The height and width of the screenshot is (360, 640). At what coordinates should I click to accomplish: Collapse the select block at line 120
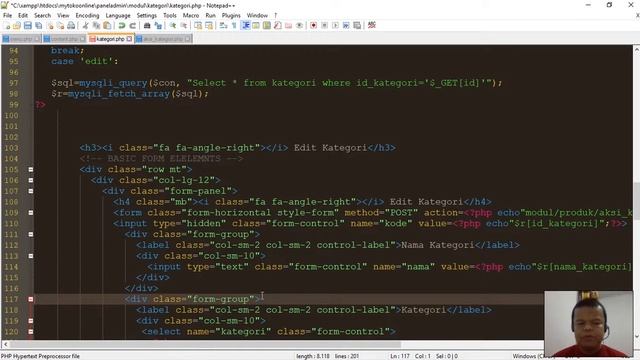pyautogui.click(x=31, y=331)
